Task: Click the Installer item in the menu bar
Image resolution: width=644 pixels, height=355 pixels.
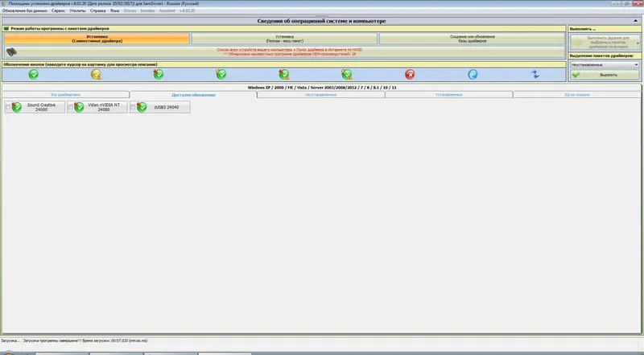Action: (147, 10)
